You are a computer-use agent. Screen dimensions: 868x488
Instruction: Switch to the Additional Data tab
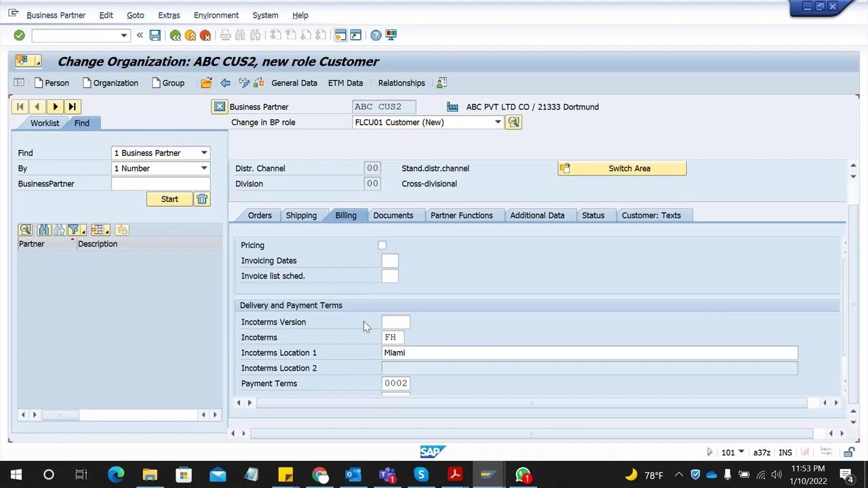(537, 216)
